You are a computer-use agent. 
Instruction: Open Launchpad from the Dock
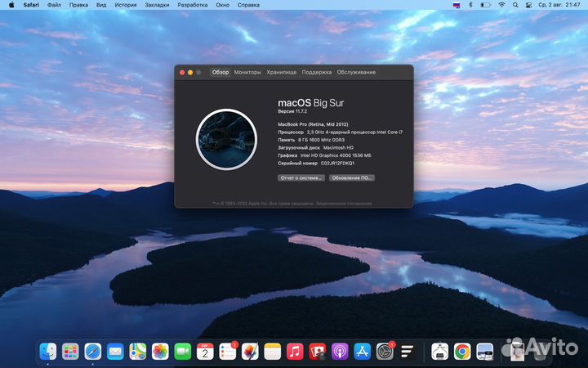[x=70, y=352]
